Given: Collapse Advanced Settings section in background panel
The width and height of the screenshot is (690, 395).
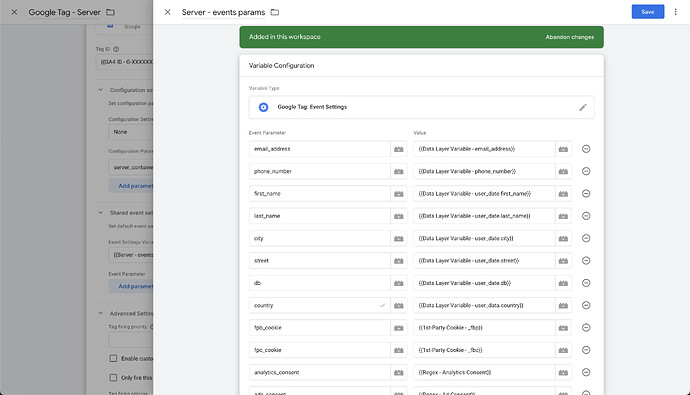Looking at the screenshot, I should [100, 313].
